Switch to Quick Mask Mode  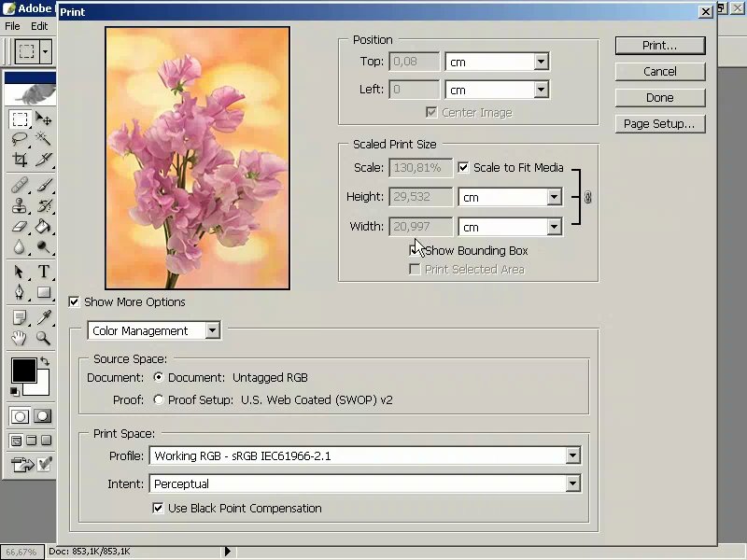(42, 416)
